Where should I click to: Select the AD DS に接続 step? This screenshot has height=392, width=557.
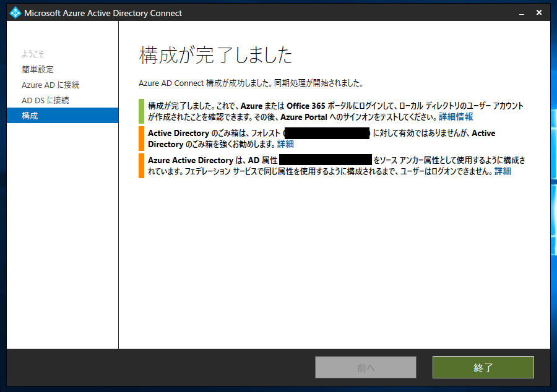[x=45, y=100]
